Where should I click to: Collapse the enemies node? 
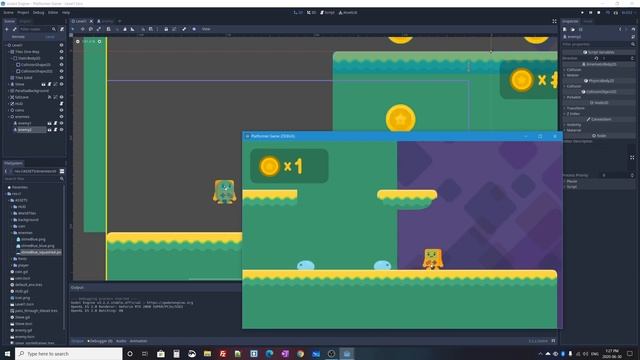[x=9, y=117]
